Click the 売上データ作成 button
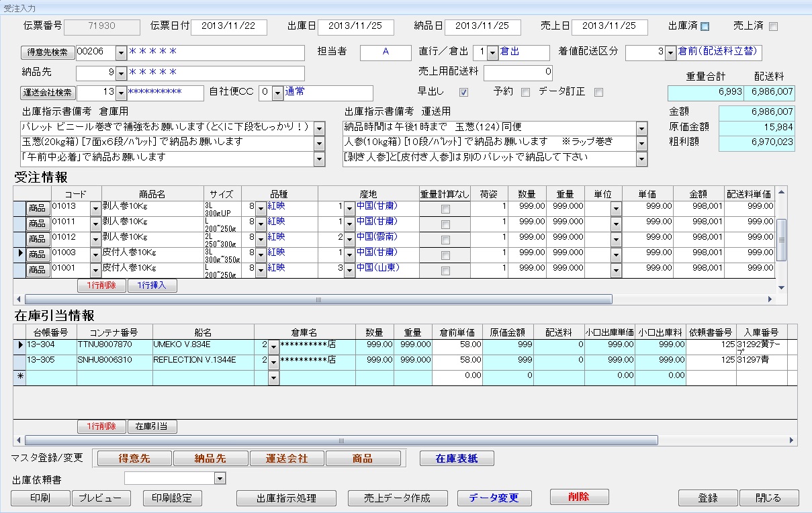 coord(397,498)
